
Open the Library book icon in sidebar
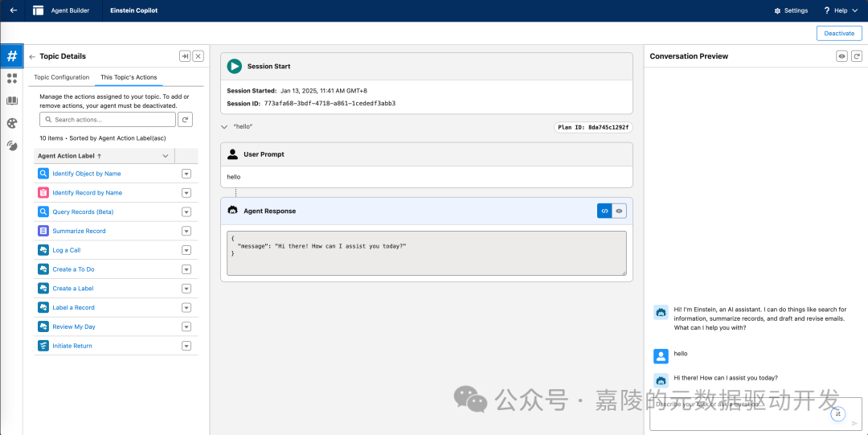point(11,101)
